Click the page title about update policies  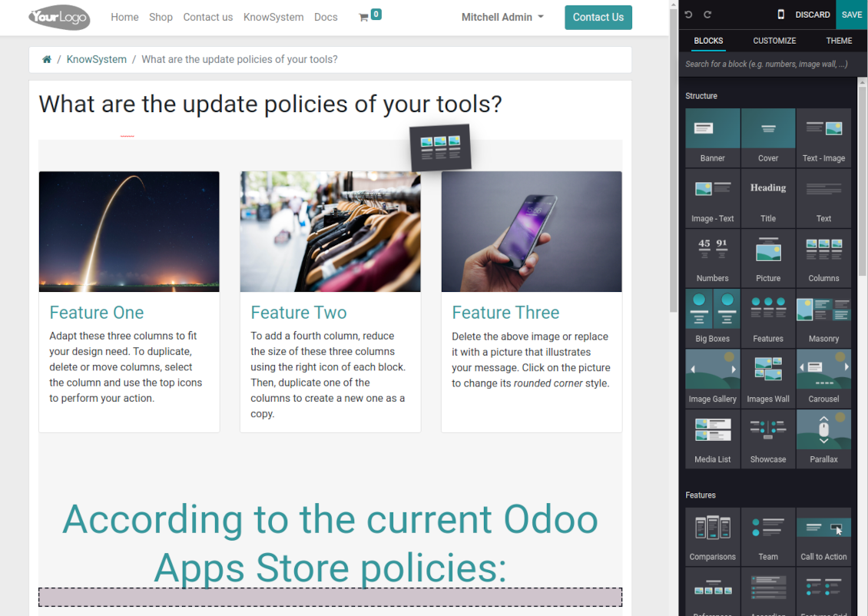[270, 104]
